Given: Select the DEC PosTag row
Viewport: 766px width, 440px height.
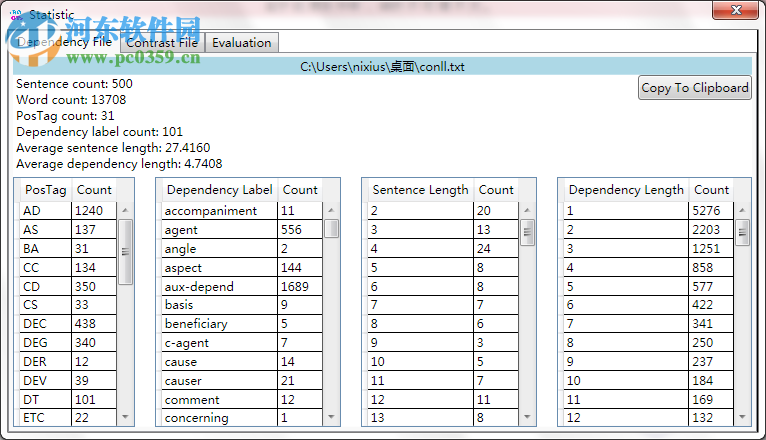Looking at the screenshot, I should [68, 324].
